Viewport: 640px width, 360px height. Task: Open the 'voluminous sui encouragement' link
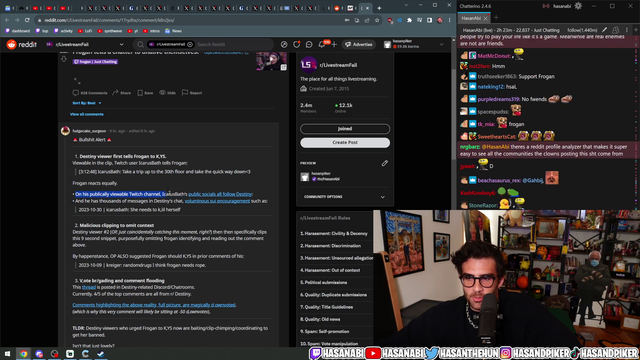pyautogui.click(x=217, y=201)
